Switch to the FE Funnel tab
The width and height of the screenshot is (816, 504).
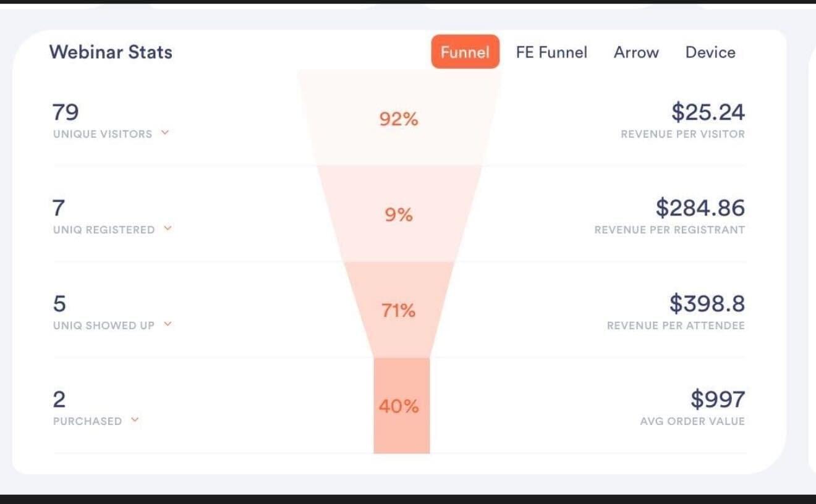point(551,52)
